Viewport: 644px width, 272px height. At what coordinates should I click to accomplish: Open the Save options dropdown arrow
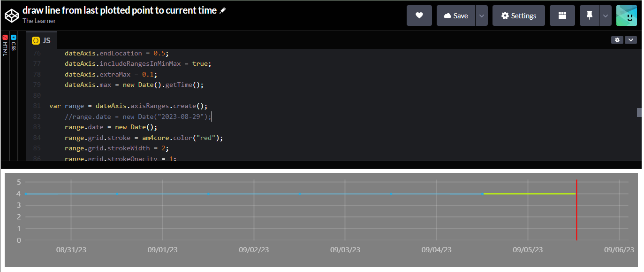click(481, 15)
